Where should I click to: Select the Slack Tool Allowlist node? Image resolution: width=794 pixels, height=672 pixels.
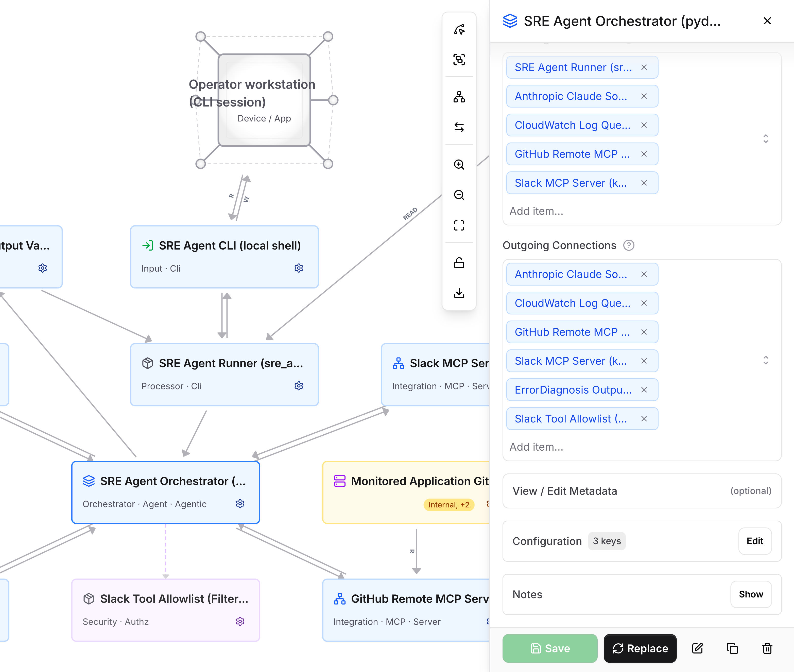coord(166,610)
